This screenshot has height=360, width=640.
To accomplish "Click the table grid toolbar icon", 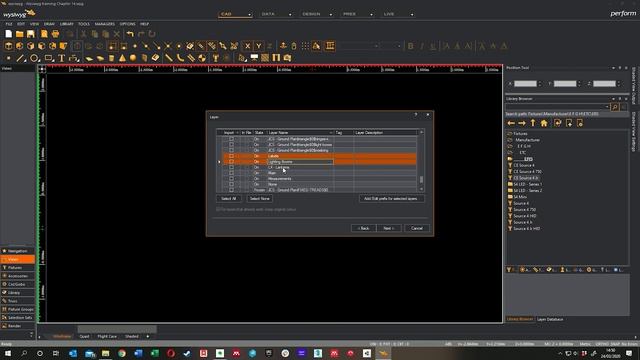I will coord(330,46).
